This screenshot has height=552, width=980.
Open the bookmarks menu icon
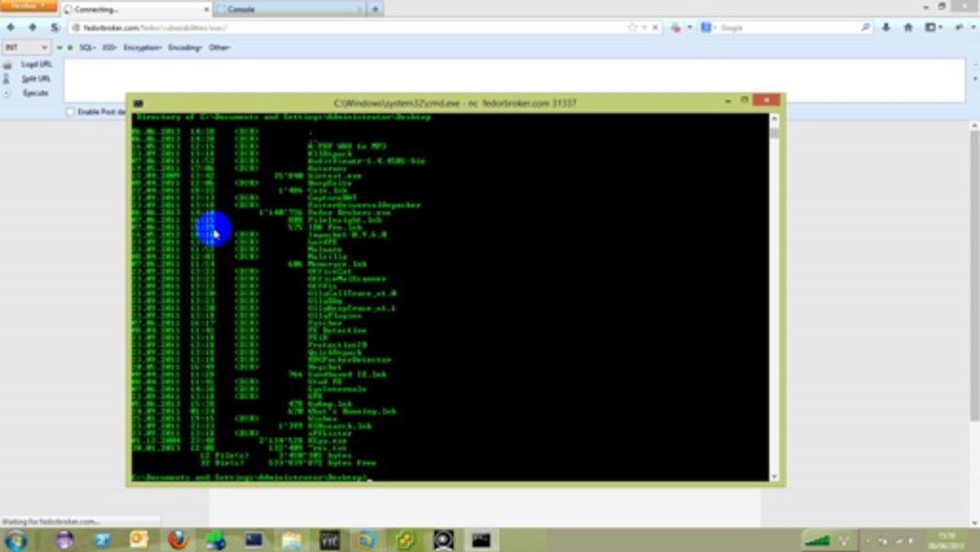click(932, 28)
